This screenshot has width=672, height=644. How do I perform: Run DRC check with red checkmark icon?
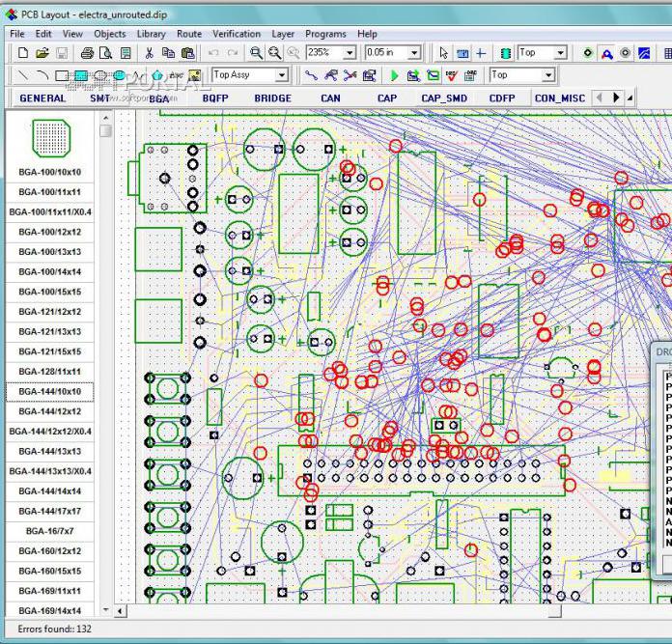pyautogui.click(x=451, y=76)
